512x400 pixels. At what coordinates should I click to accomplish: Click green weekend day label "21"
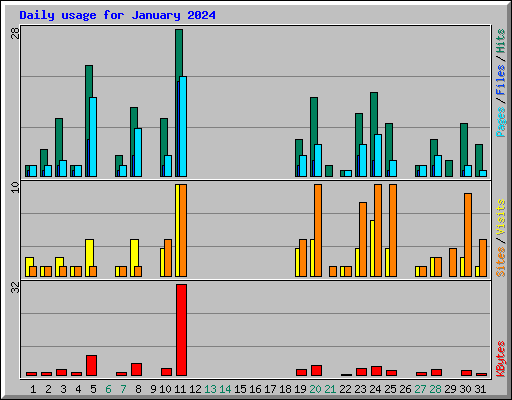[330, 389]
